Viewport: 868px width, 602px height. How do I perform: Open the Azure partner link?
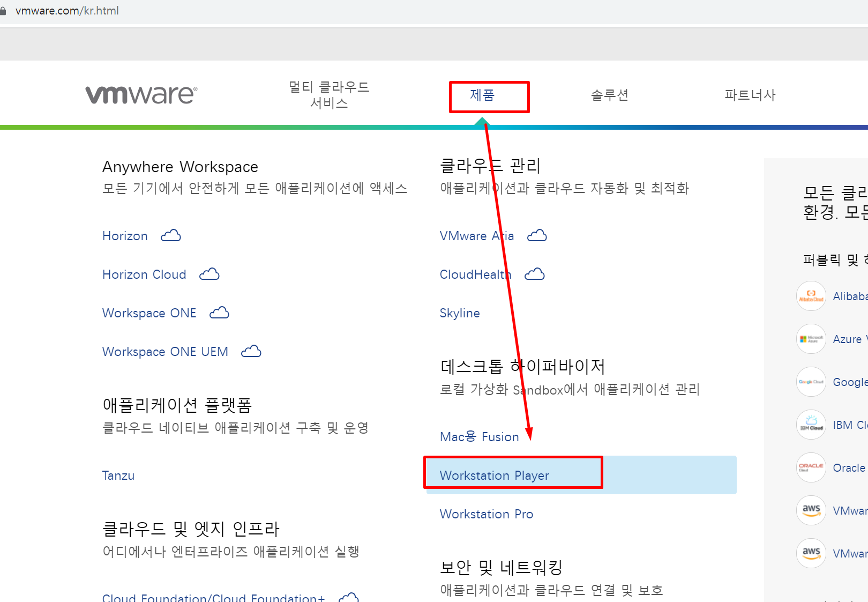click(x=850, y=339)
